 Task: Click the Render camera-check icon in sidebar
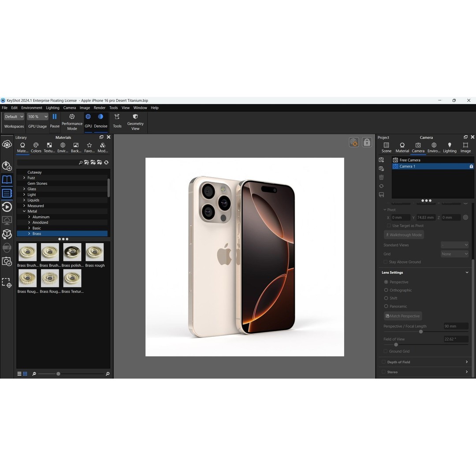7,261
